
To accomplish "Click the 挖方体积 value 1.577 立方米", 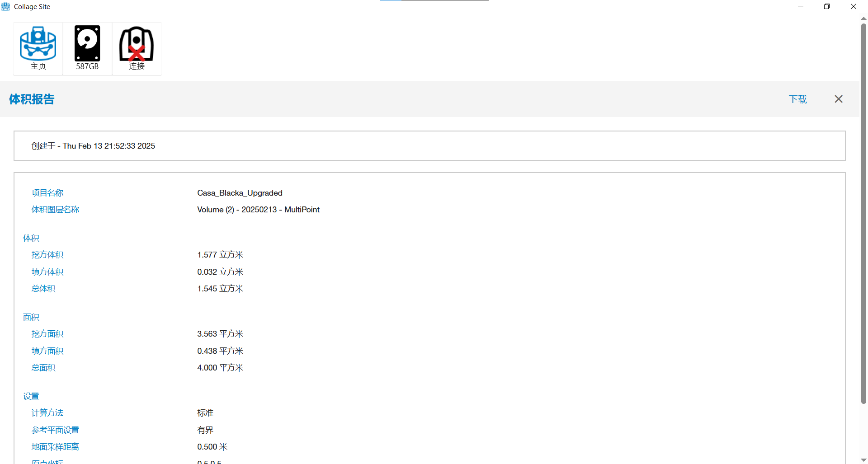I will 220,255.
